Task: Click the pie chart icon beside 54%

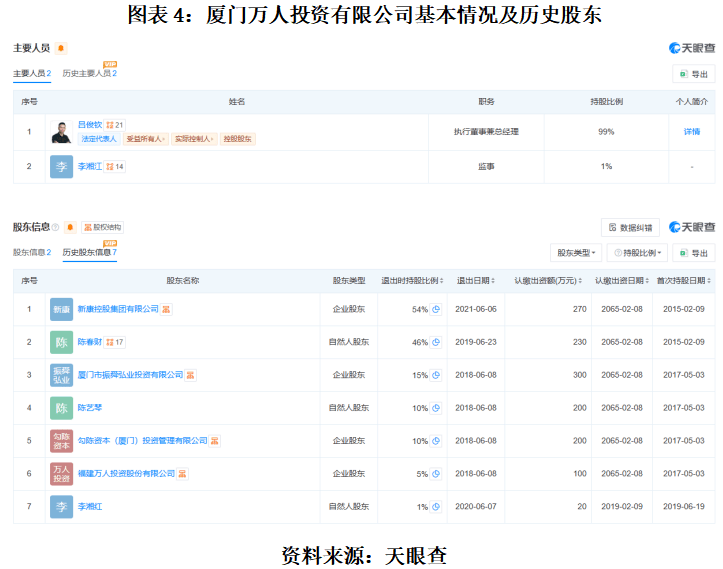Action: 436,309
